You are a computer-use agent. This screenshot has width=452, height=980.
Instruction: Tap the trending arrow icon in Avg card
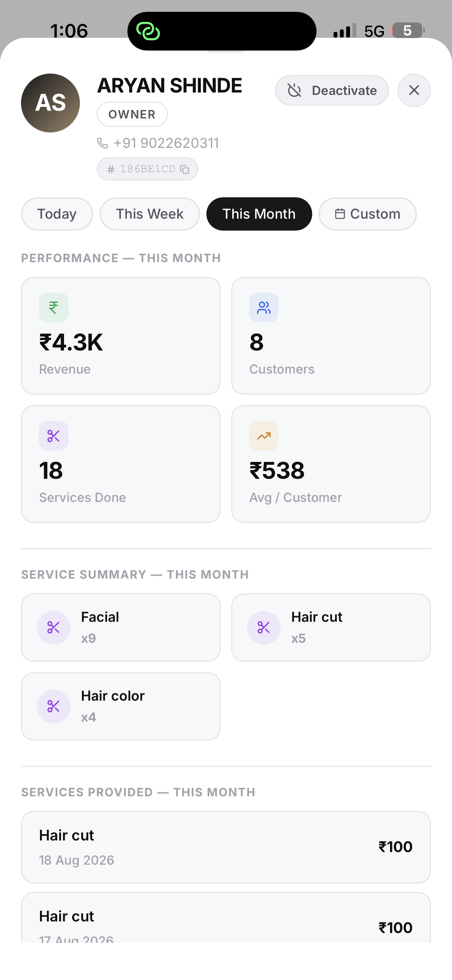[263, 436]
